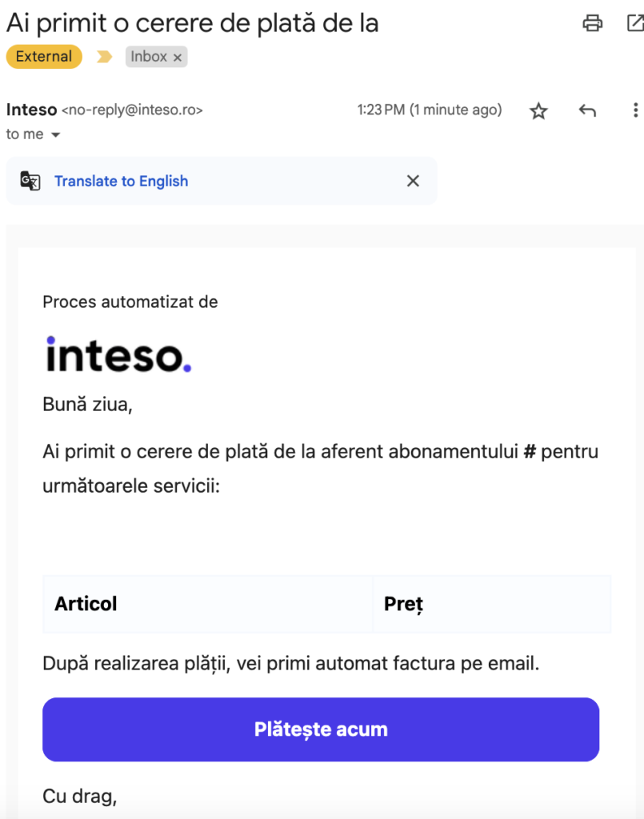Dismiss the Translate to English bar

tap(413, 181)
